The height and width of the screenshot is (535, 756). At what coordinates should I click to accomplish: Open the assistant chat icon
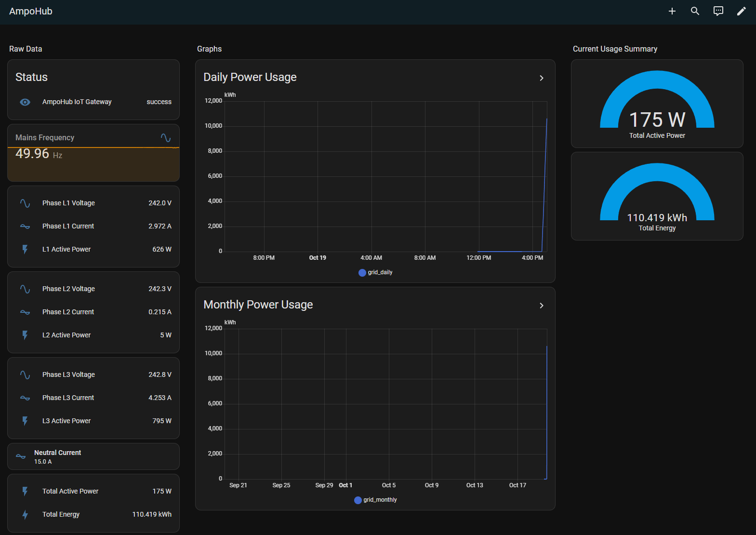718,11
